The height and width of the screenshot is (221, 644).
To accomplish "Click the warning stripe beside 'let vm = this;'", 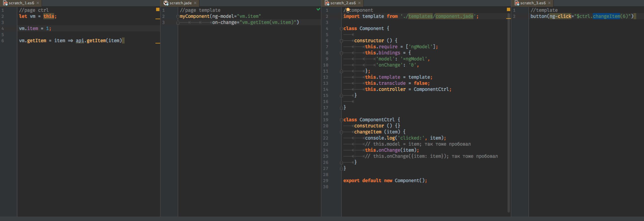I will coord(158,19).
